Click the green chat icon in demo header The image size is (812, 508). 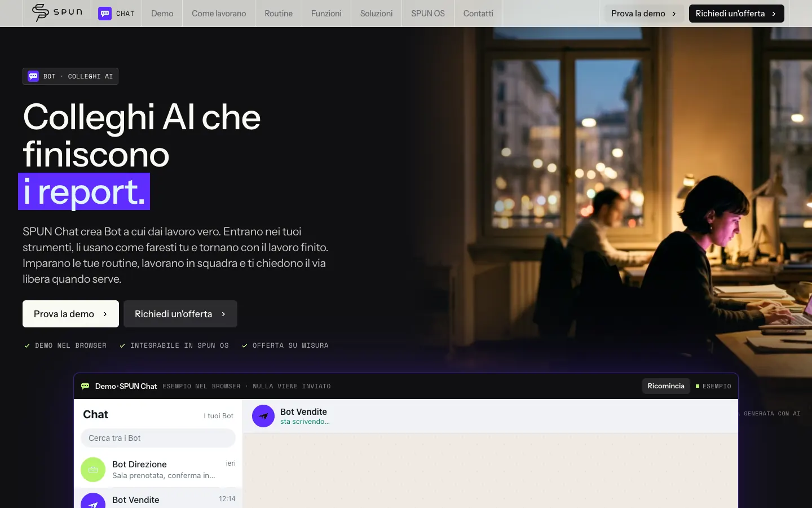[x=85, y=386]
